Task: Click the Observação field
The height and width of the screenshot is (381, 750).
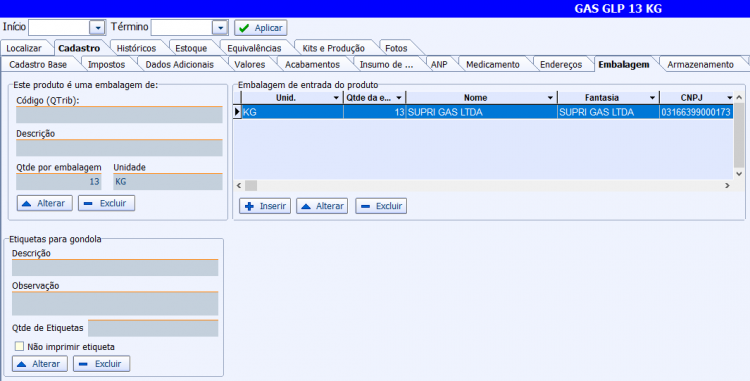Action: coord(115,304)
